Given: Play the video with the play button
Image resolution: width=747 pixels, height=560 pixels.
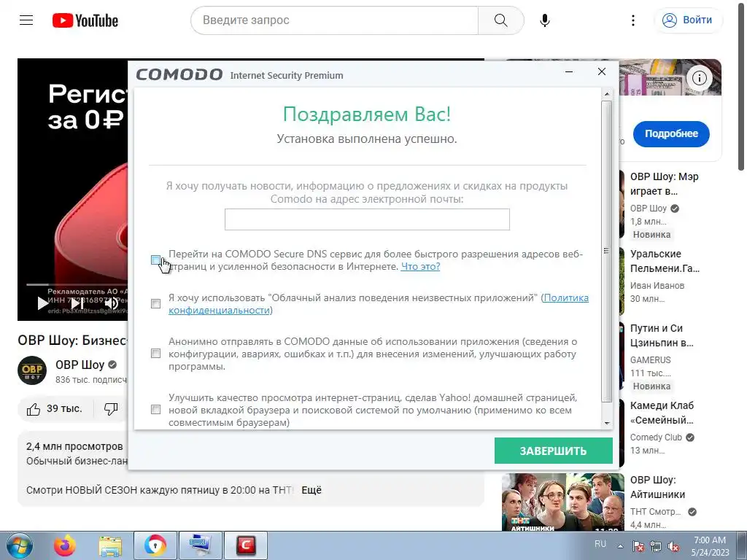Looking at the screenshot, I should [42, 303].
